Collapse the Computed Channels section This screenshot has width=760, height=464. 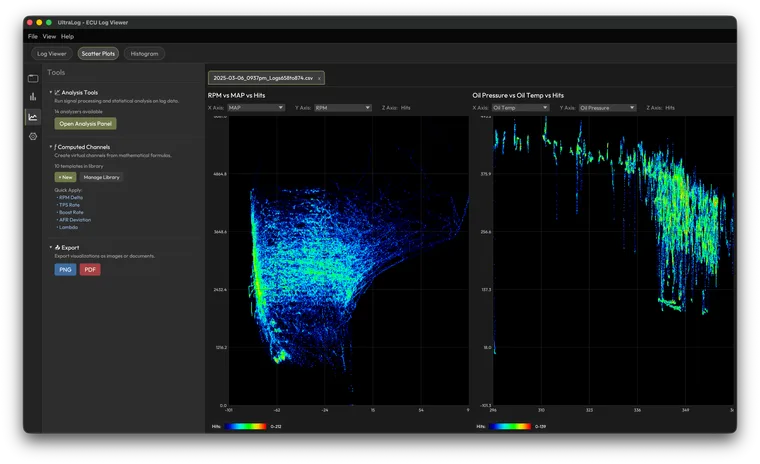[50, 146]
